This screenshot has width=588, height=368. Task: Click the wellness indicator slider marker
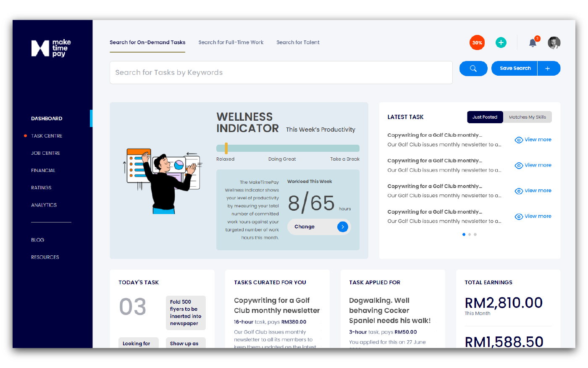[226, 148]
